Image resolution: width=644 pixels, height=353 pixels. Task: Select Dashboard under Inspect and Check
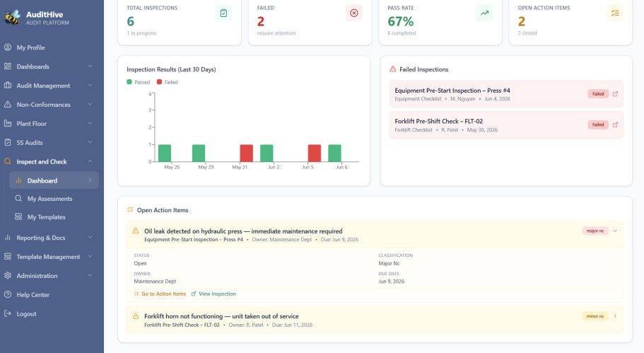point(54,180)
